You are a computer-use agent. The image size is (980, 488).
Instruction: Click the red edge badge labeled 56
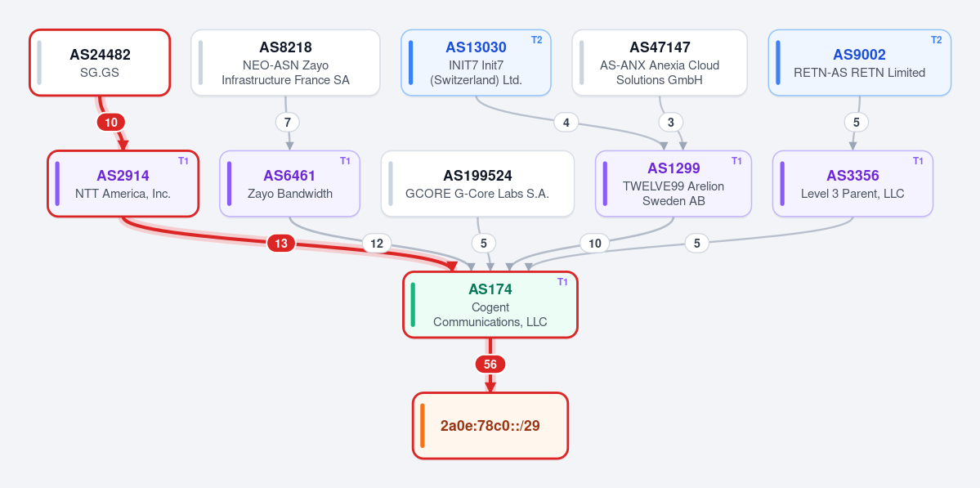[490, 365]
